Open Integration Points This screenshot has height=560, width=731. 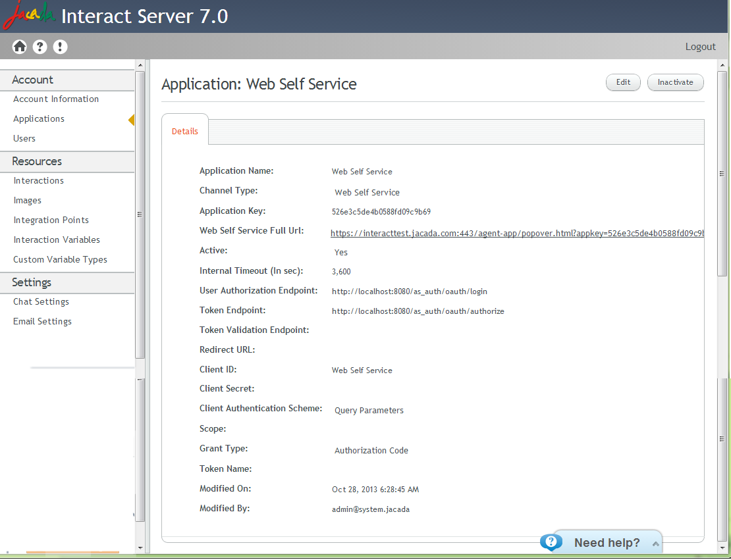(x=51, y=220)
